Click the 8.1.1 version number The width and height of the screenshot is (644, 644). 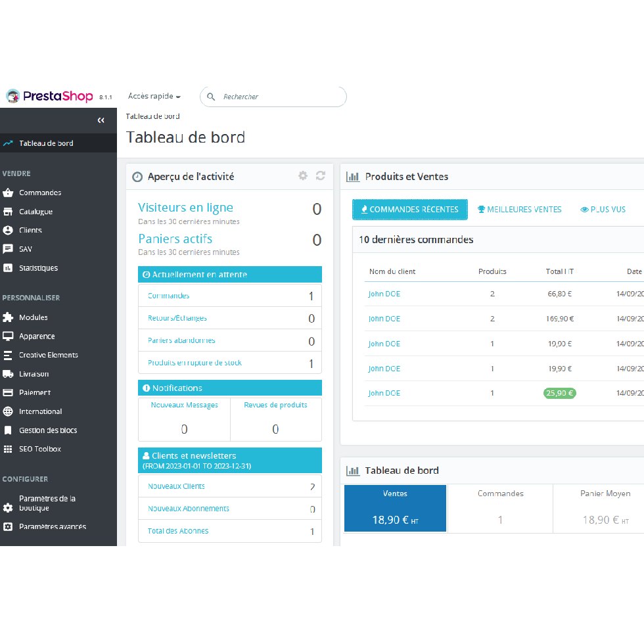pyautogui.click(x=106, y=97)
